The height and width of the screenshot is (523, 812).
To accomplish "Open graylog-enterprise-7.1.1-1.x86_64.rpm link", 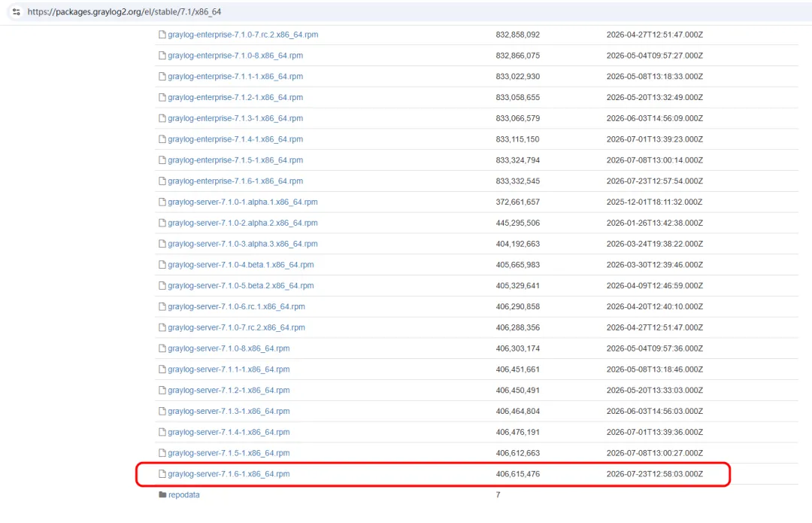I will point(235,76).
